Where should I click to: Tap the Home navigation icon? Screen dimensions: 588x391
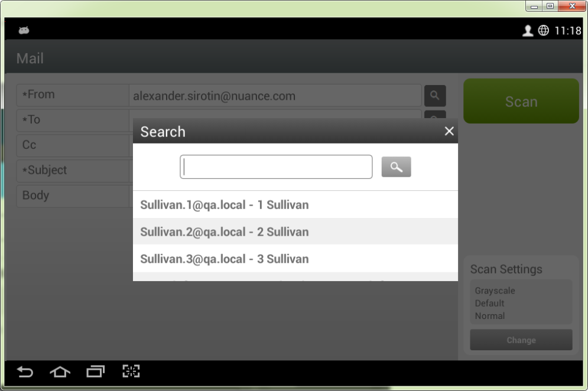coord(60,372)
